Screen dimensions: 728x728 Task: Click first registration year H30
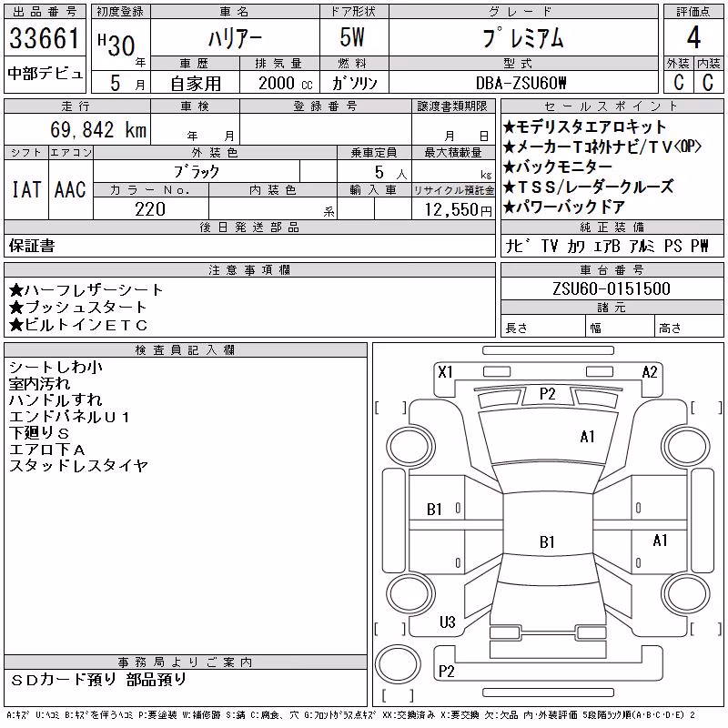point(116,45)
